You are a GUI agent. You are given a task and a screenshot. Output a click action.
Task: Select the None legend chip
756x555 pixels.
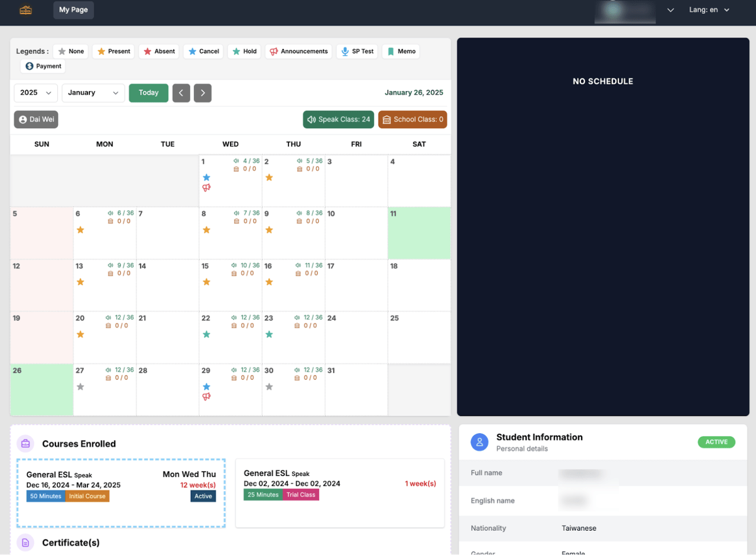click(71, 51)
